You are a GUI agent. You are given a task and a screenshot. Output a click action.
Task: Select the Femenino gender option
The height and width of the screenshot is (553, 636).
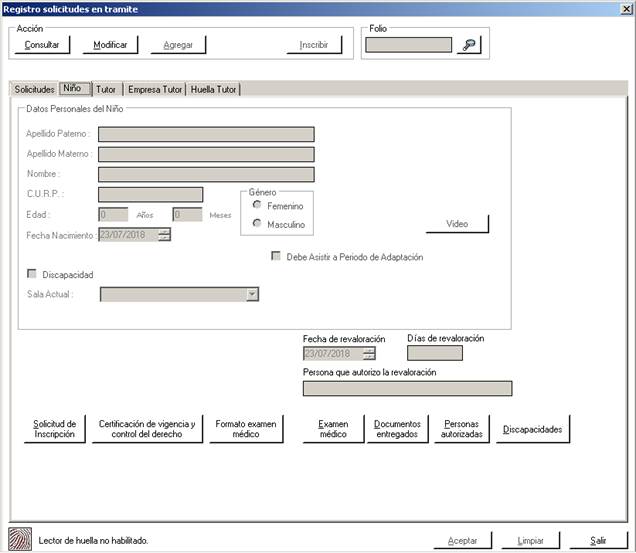(257, 204)
